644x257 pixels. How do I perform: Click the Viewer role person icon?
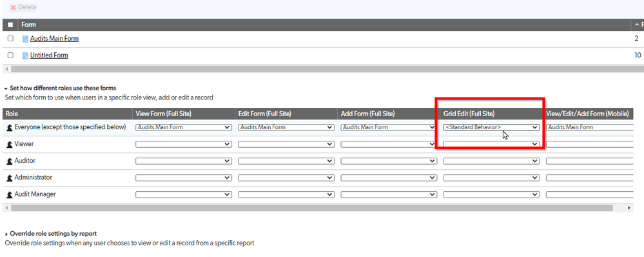click(10, 145)
